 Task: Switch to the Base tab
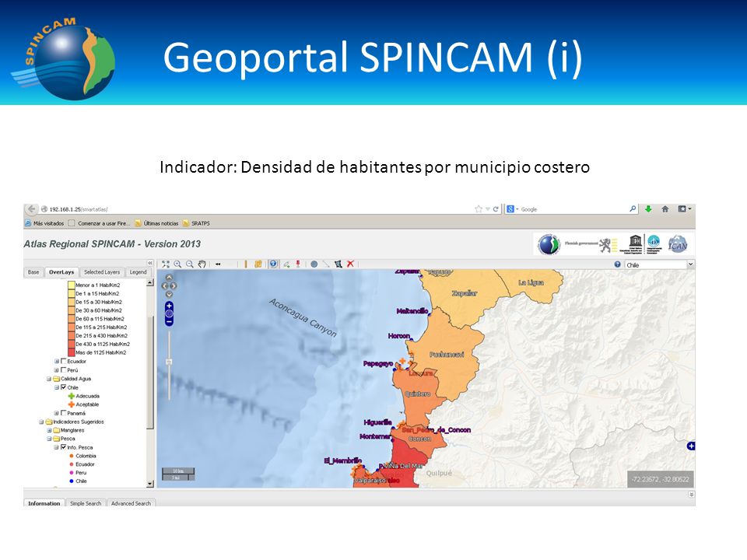tap(33, 272)
